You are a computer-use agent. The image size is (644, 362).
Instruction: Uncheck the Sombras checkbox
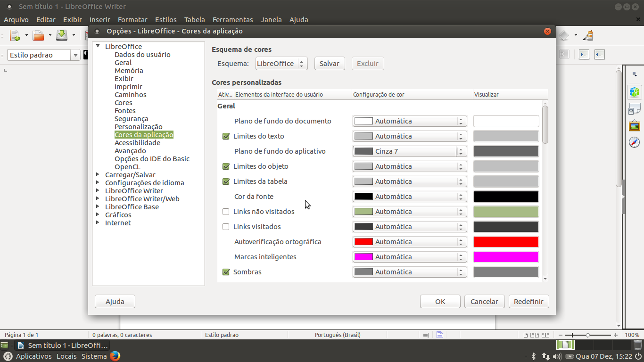coord(226,272)
